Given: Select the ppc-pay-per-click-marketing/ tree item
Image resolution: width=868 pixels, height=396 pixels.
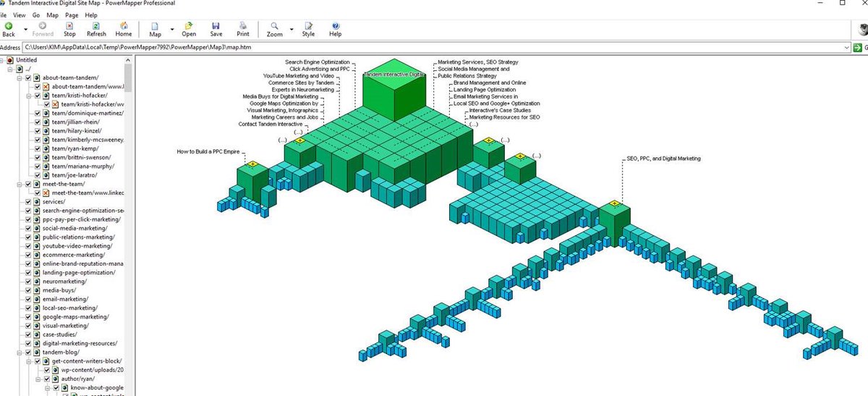Looking at the screenshot, I should pos(82,219).
